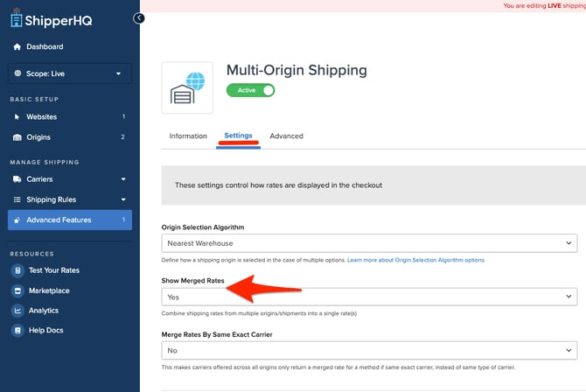Click the Analytics chart icon

17,311
